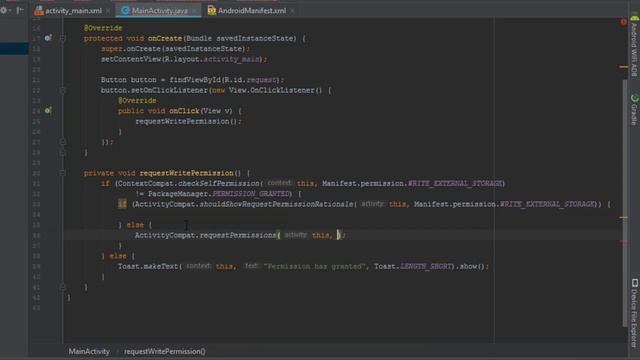This screenshot has height=360, width=640.
Task: Click the onCreate method name
Action: click(x=165, y=38)
